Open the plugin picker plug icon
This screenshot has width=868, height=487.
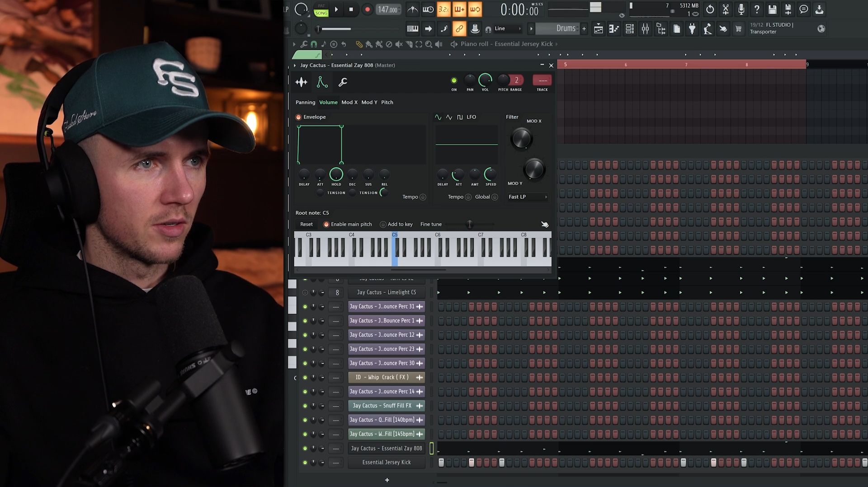(x=692, y=29)
